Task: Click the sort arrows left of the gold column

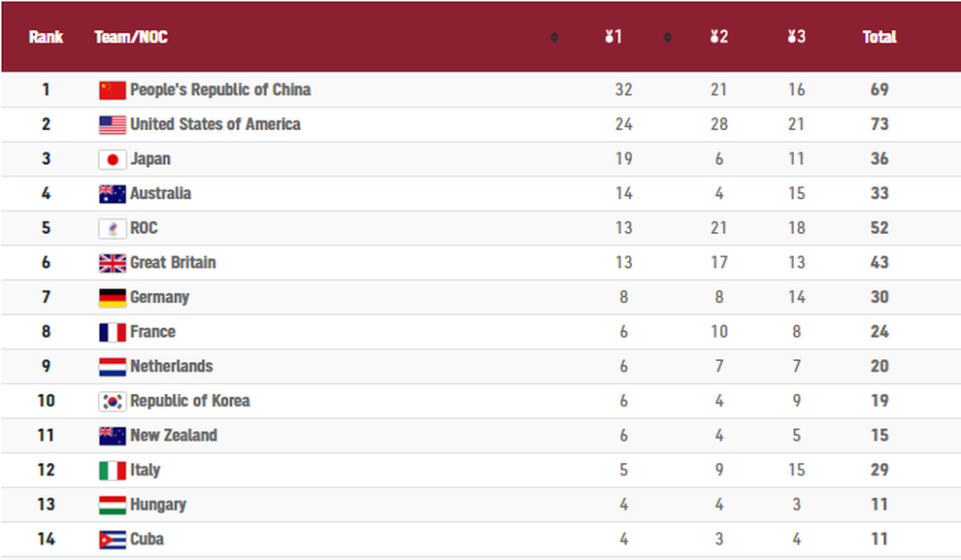Action: [554, 38]
